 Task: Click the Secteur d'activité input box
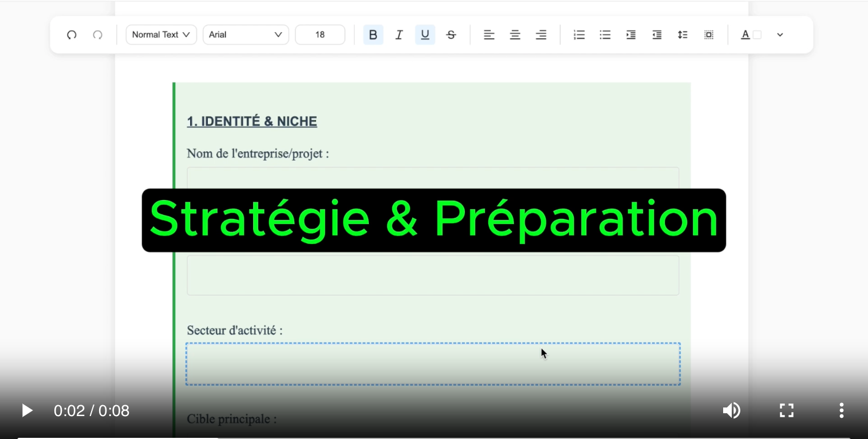(x=433, y=364)
